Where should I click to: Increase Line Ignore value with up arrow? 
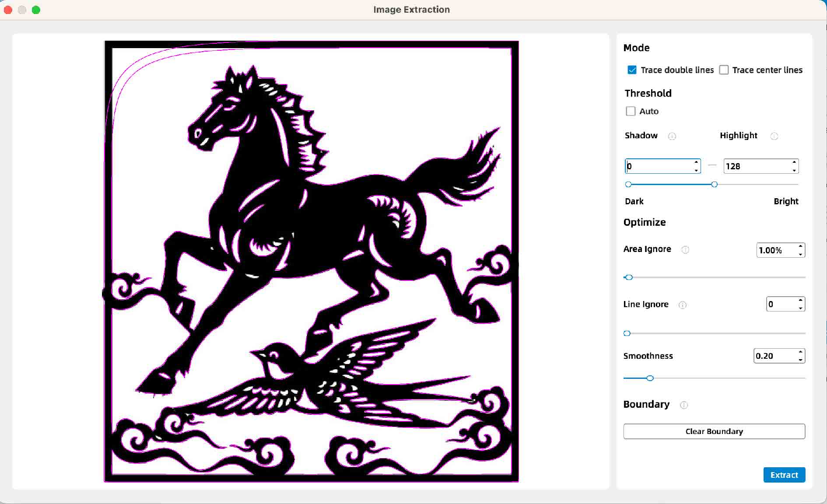(800, 300)
